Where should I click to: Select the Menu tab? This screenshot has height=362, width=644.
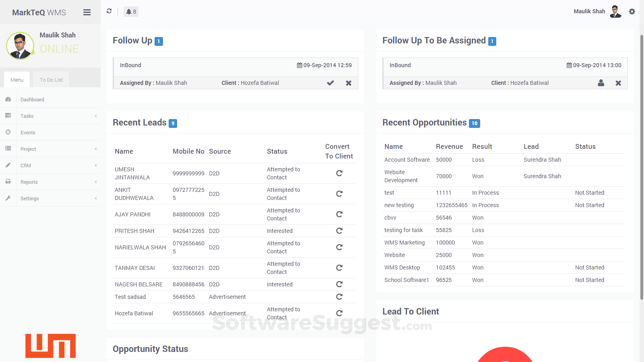[x=17, y=80]
